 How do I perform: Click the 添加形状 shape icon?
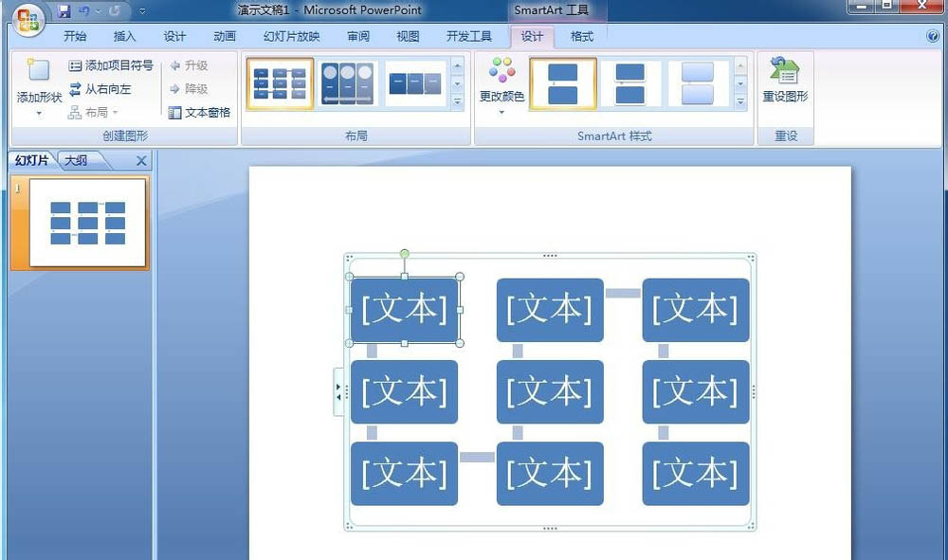pos(39,70)
